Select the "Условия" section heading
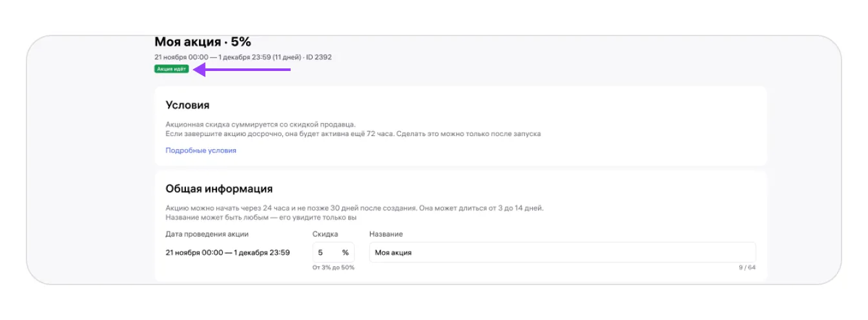 pyautogui.click(x=187, y=105)
